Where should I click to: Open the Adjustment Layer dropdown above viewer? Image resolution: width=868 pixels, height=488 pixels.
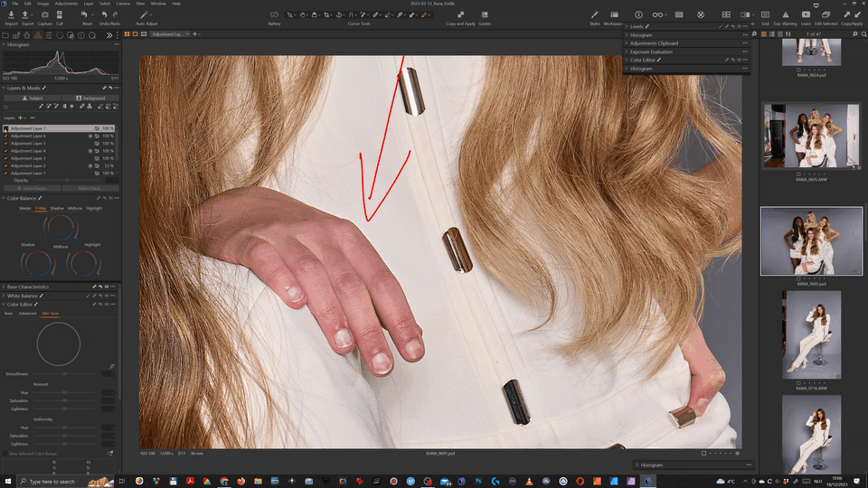[x=171, y=34]
